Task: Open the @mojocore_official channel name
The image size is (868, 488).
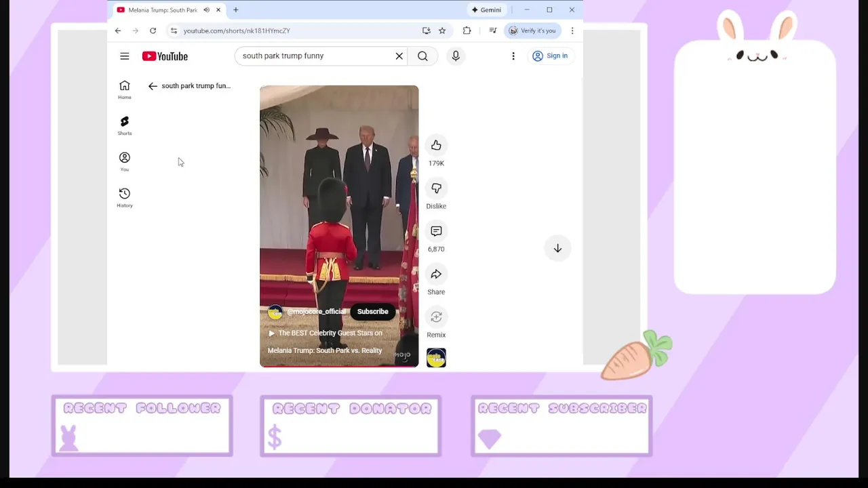Action: tap(316, 312)
